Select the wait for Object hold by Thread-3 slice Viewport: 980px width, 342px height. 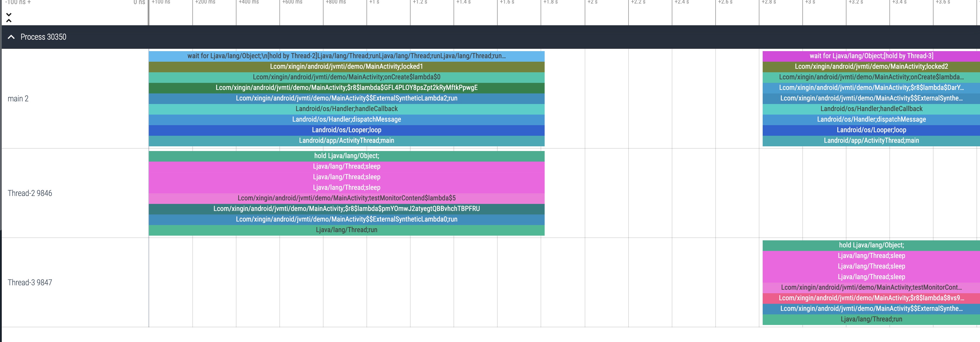[871, 56]
